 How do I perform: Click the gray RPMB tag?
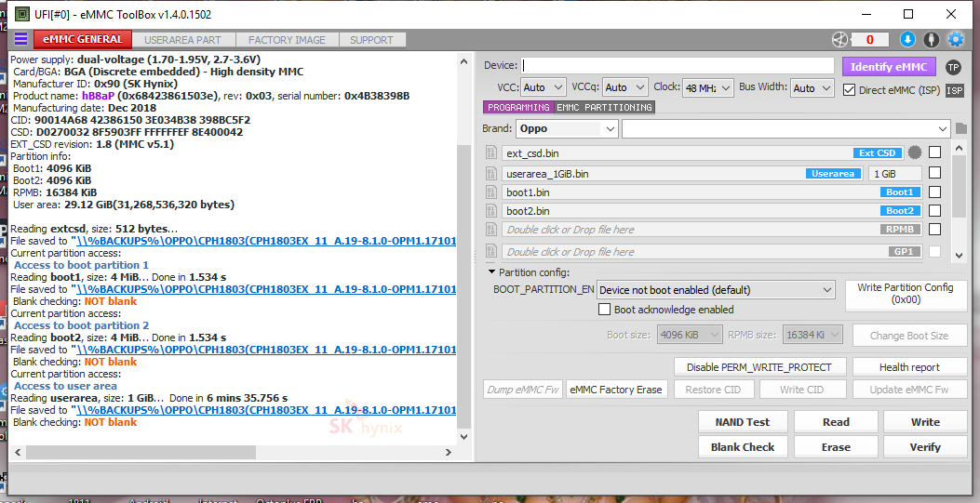900,229
